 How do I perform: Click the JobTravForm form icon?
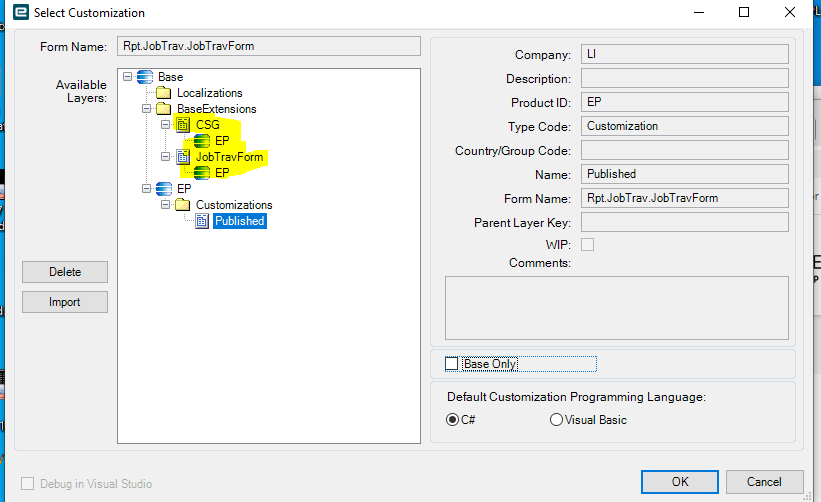[183, 157]
